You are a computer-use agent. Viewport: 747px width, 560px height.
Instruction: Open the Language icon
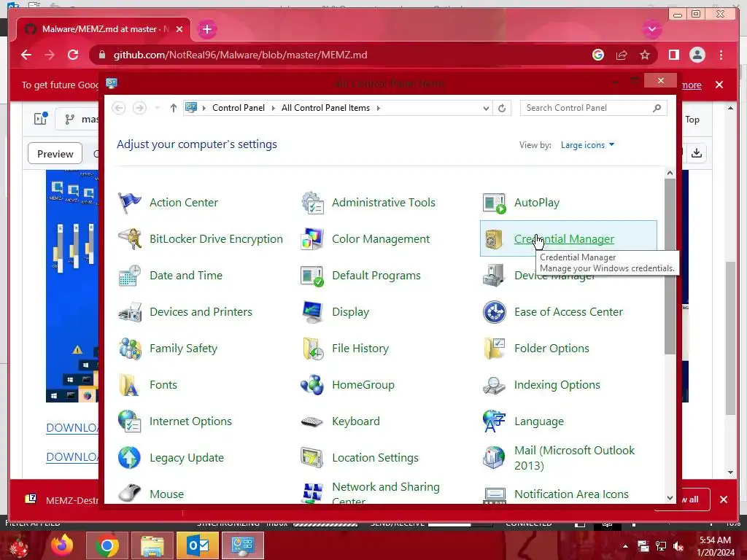494,421
